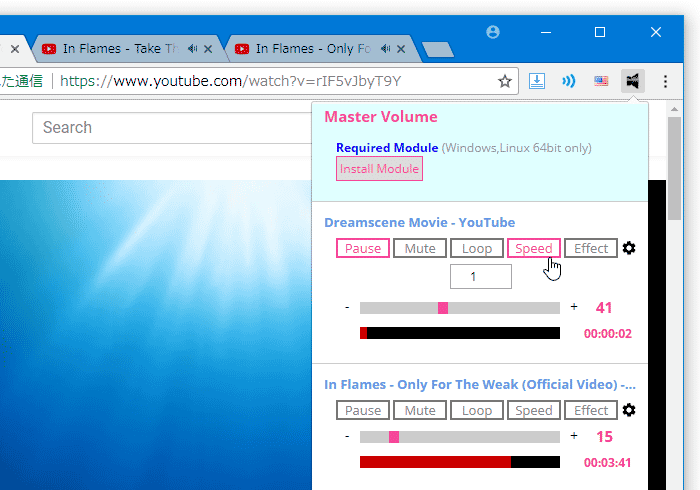Image resolution: width=700 pixels, height=490 pixels.
Task: Mute the Only For The Weak tab
Action: coord(420,410)
